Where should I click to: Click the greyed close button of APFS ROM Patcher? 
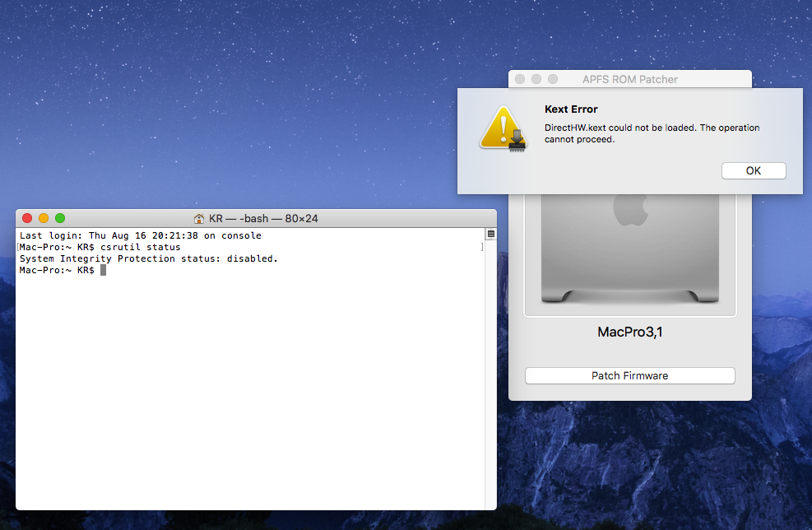click(520, 79)
